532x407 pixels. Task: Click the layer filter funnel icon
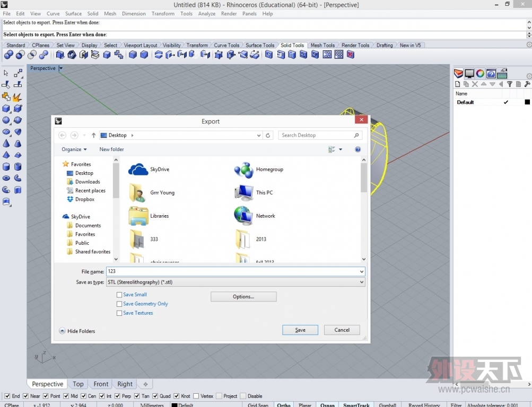510,84
